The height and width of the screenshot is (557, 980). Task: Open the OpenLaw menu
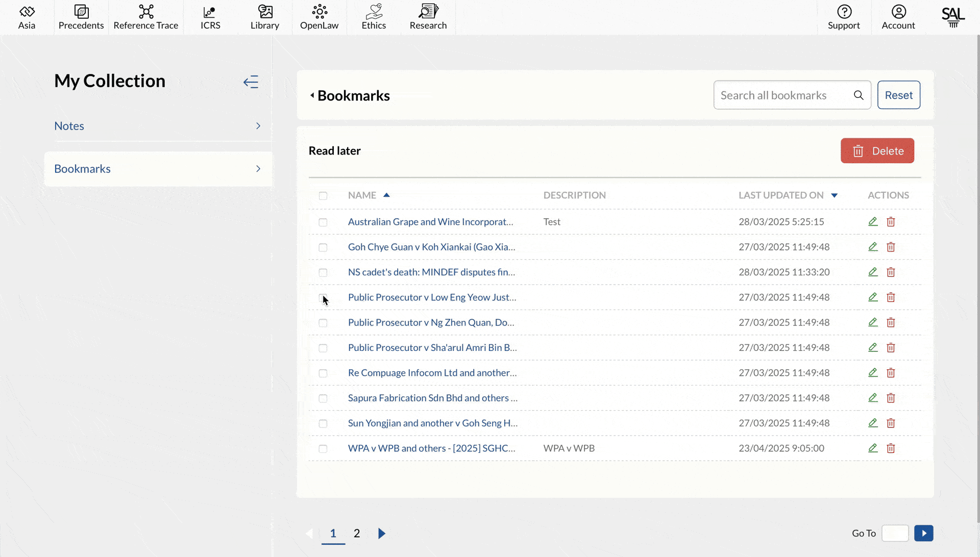click(320, 17)
